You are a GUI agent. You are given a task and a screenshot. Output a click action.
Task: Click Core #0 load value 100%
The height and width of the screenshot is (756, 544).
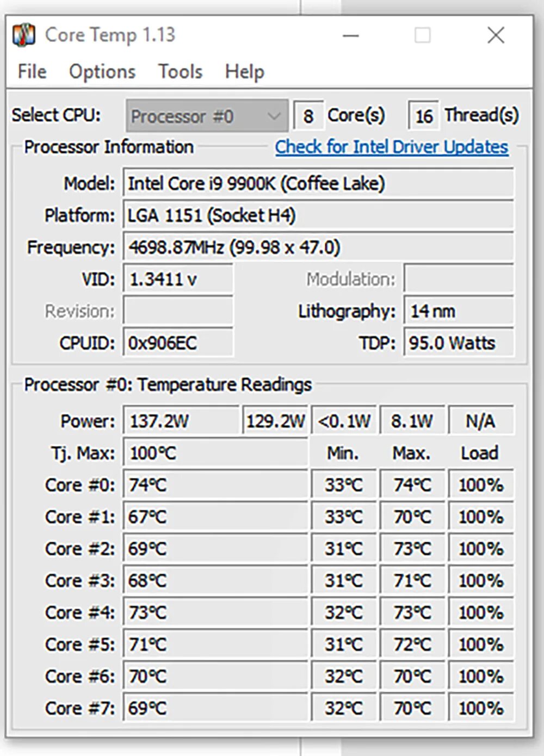tap(481, 485)
